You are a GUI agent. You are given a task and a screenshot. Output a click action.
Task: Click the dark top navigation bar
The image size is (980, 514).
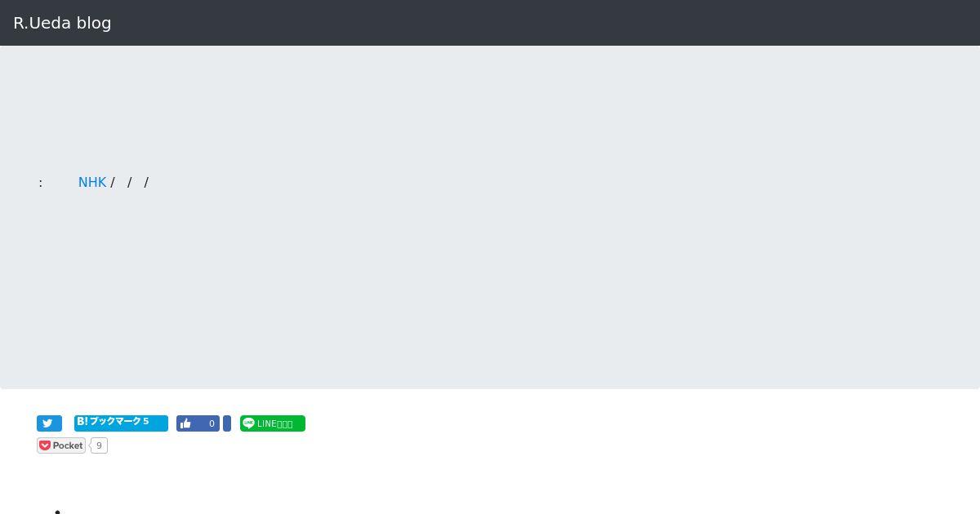(490, 23)
